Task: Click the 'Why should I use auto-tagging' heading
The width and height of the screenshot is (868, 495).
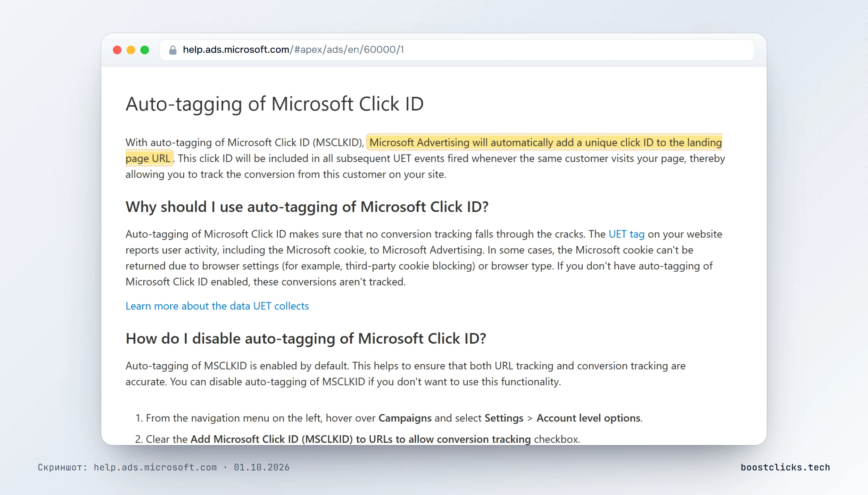Action: point(307,207)
